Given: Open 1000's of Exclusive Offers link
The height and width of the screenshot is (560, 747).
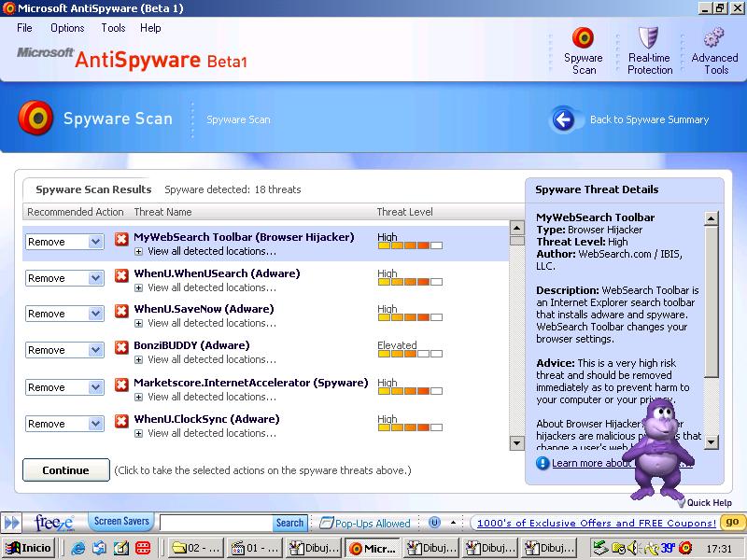Looking at the screenshot, I should [x=597, y=523].
